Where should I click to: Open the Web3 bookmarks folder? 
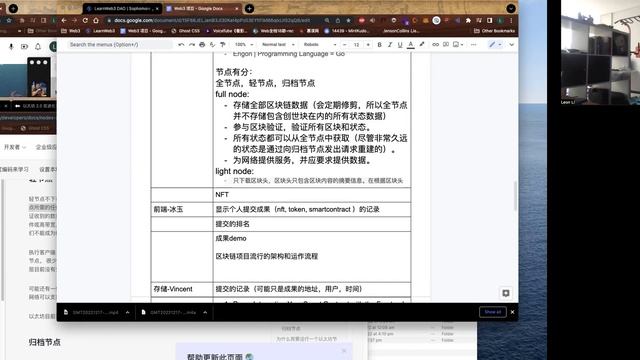[71, 31]
